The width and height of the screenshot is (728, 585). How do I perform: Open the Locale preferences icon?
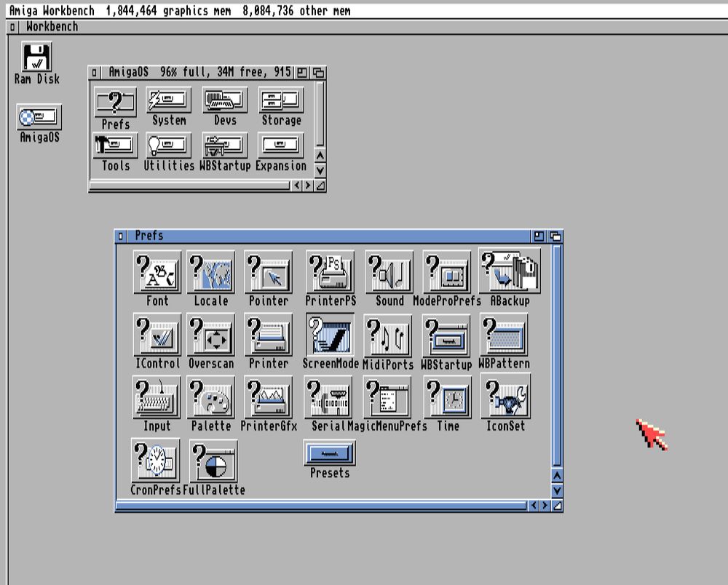(211, 272)
